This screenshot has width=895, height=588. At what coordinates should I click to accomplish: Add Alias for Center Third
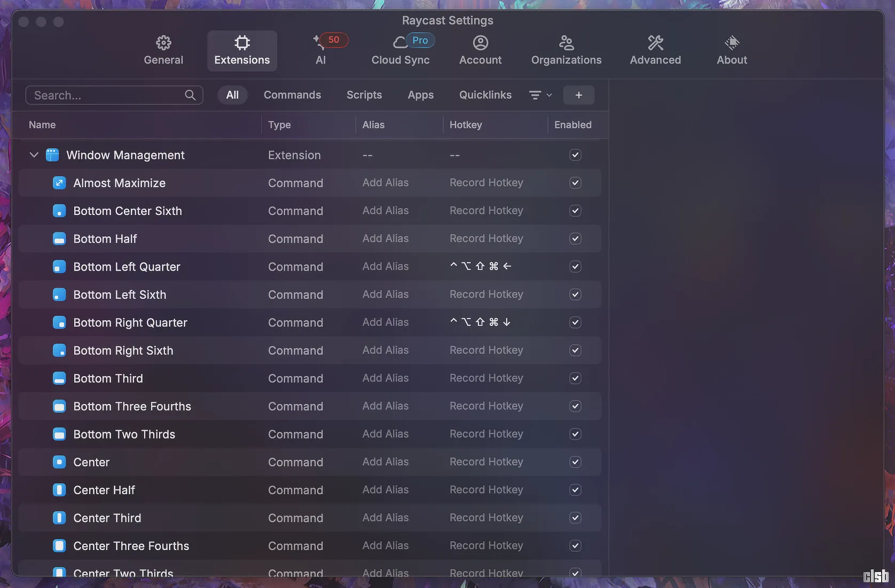[x=386, y=518]
